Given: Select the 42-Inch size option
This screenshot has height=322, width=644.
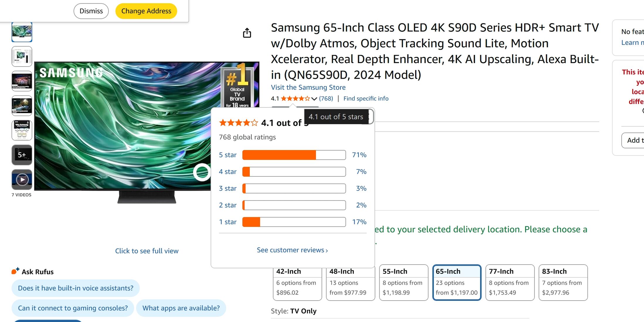Looking at the screenshot, I should click(297, 282).
